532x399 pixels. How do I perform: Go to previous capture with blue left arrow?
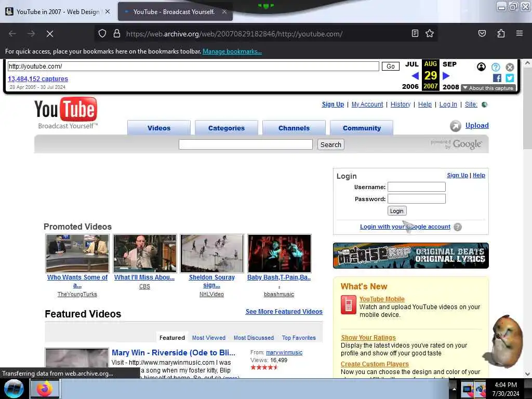coord(415,76)
